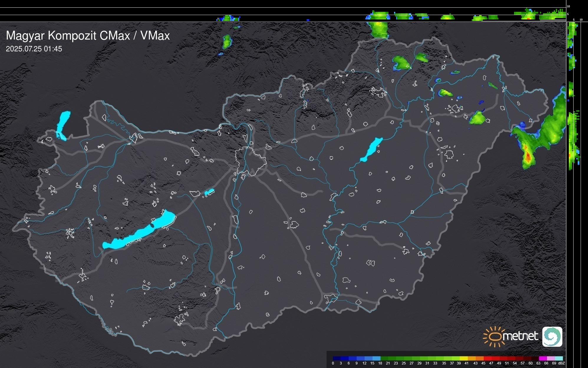Click the green echo crossing the northern border
The image size is (588, 368).
click(379, 30)
